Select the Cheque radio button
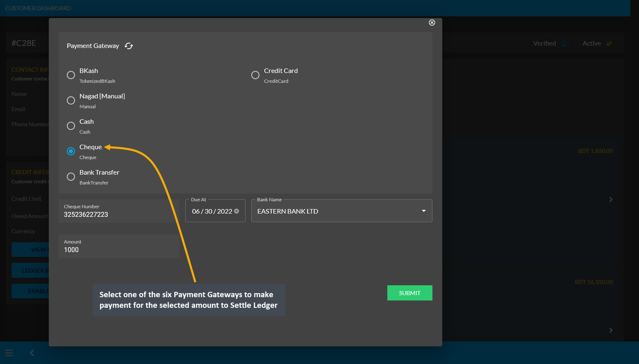Screen dimensions: 639x364 click(x=71, y=151)
